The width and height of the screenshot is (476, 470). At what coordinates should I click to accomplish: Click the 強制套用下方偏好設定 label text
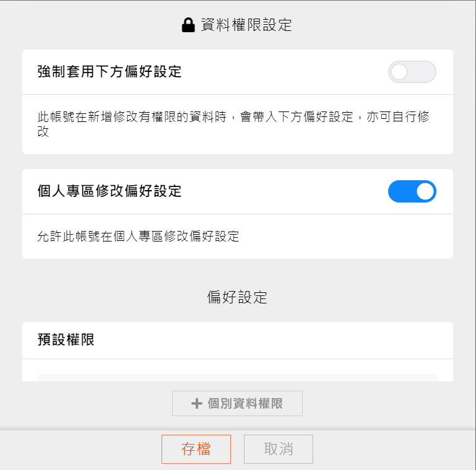pos(110,72)
